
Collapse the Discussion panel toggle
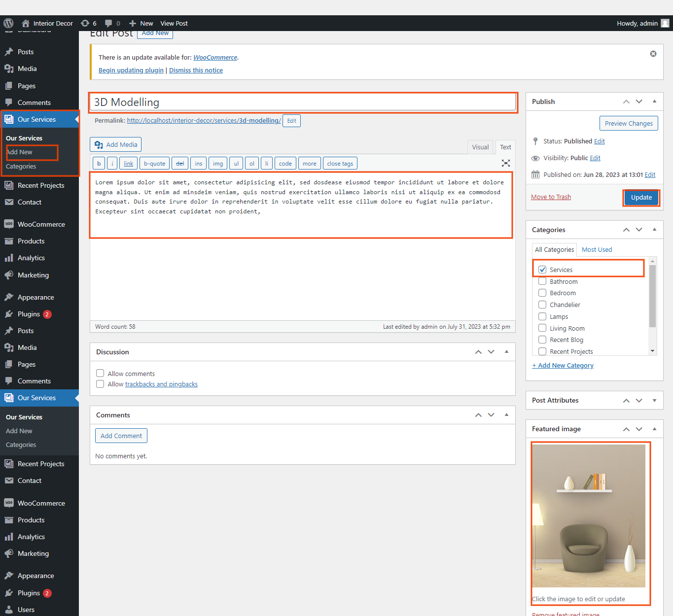click(x=506, y=352)
